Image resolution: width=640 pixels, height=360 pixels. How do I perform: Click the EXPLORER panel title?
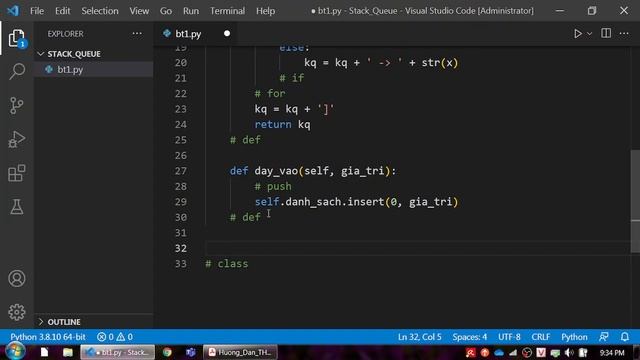tap(65, 34)
